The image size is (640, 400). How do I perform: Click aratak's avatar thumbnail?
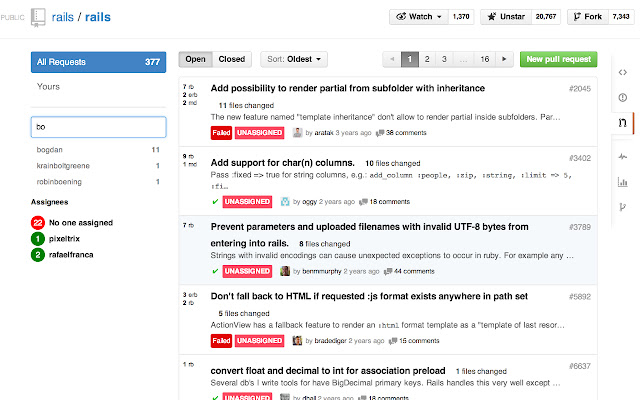coord(298,133)
